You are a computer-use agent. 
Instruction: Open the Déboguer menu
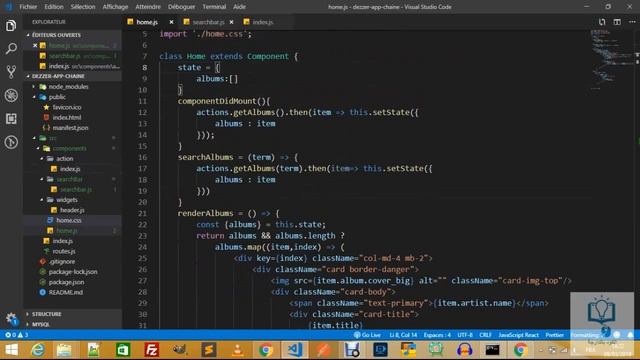(x=181, y=7)
